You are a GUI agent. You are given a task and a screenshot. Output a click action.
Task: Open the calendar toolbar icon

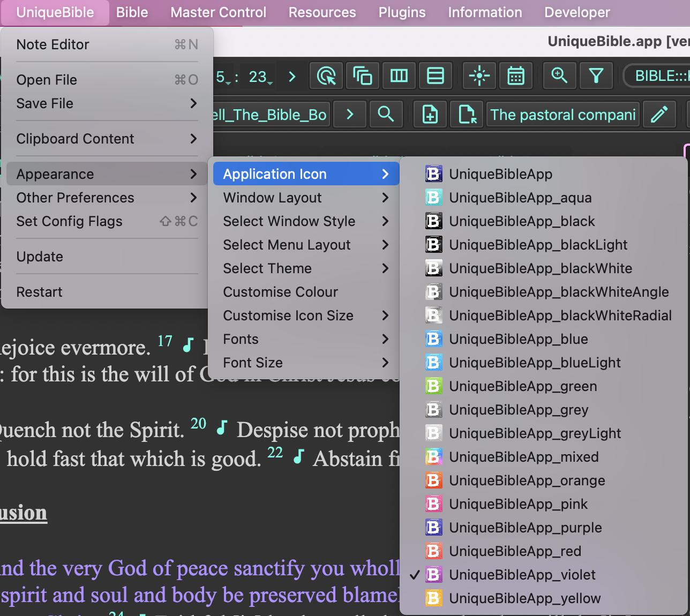516,76
